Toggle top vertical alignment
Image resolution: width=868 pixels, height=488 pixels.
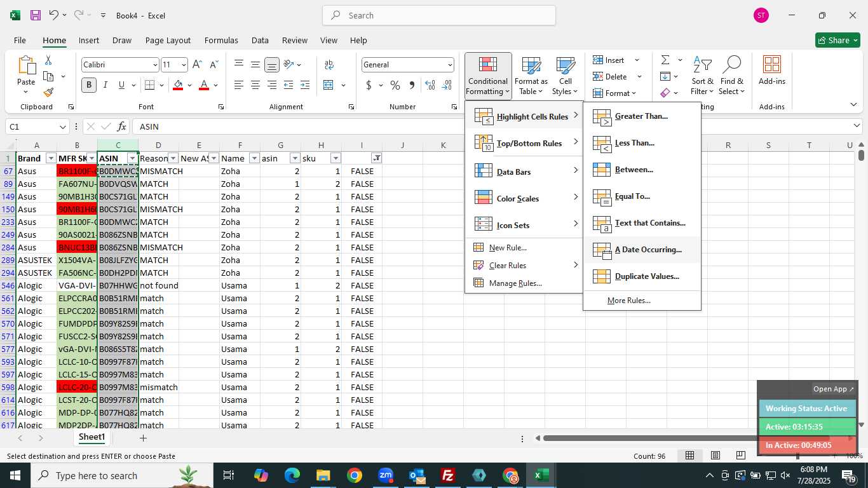click(x=239, y=65)
